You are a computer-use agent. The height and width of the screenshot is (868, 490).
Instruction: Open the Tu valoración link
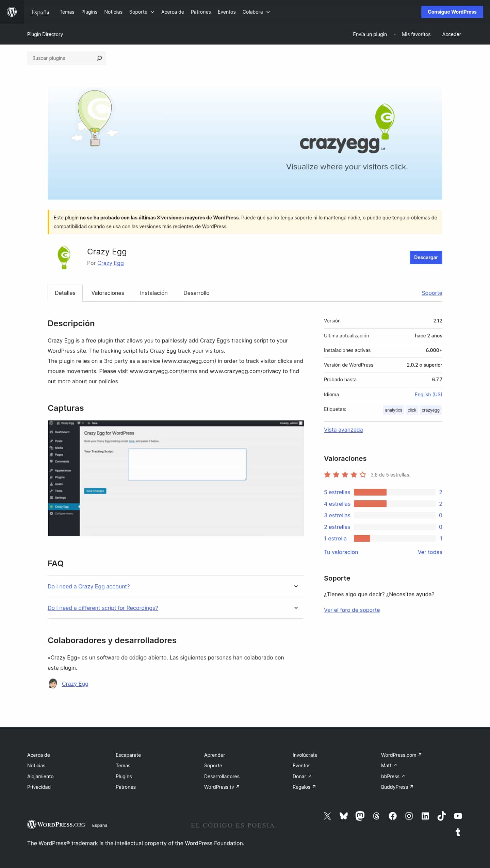pos(341,552)
